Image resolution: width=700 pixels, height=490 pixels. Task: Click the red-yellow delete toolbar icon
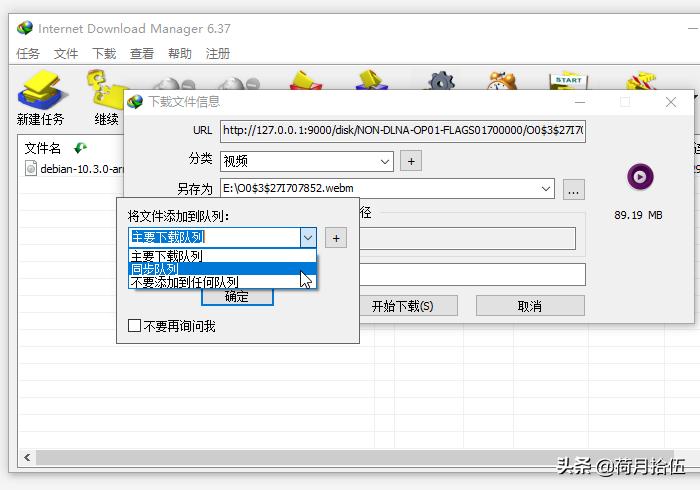(306, 80)
